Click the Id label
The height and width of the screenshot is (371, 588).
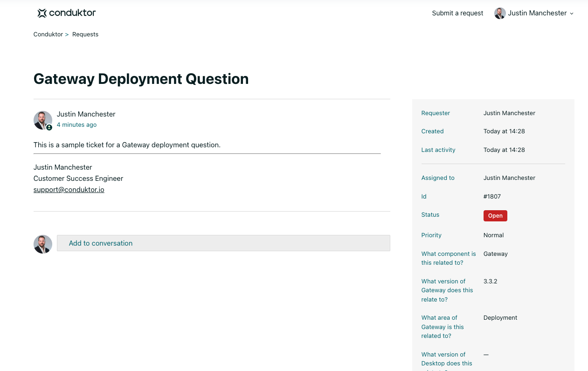pyautogui.click(x=424, y=197)
